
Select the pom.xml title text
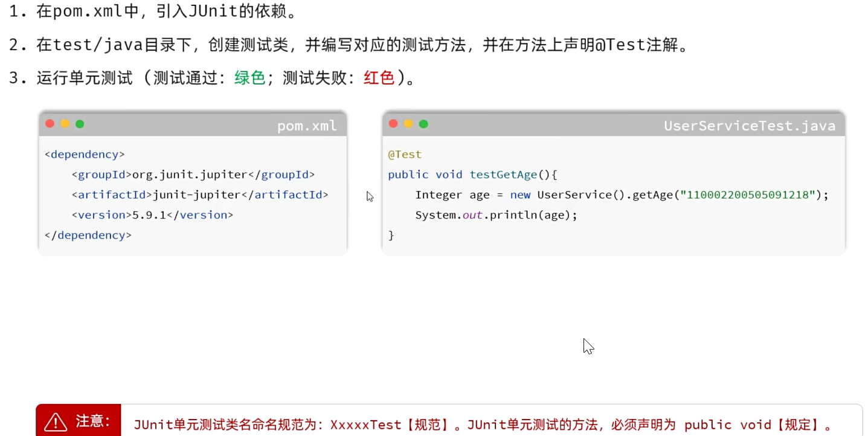click(307, 126)
